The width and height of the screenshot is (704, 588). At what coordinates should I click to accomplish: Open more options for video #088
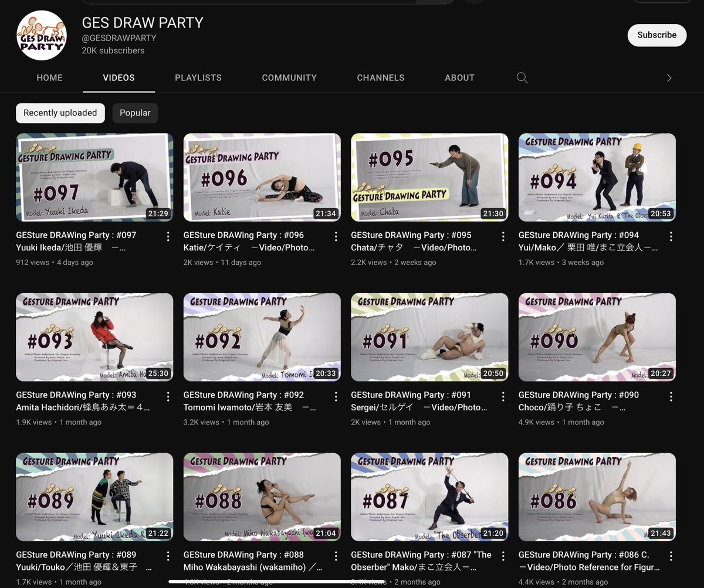[336, 556]
